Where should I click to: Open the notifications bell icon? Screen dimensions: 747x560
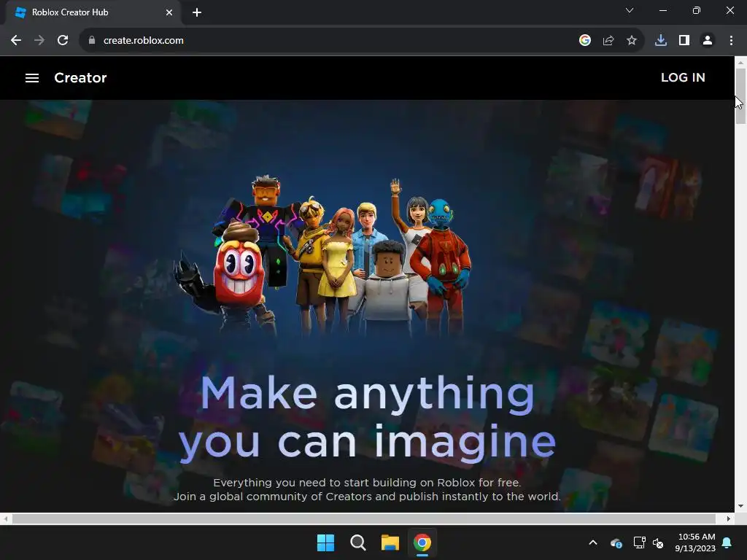727,542
